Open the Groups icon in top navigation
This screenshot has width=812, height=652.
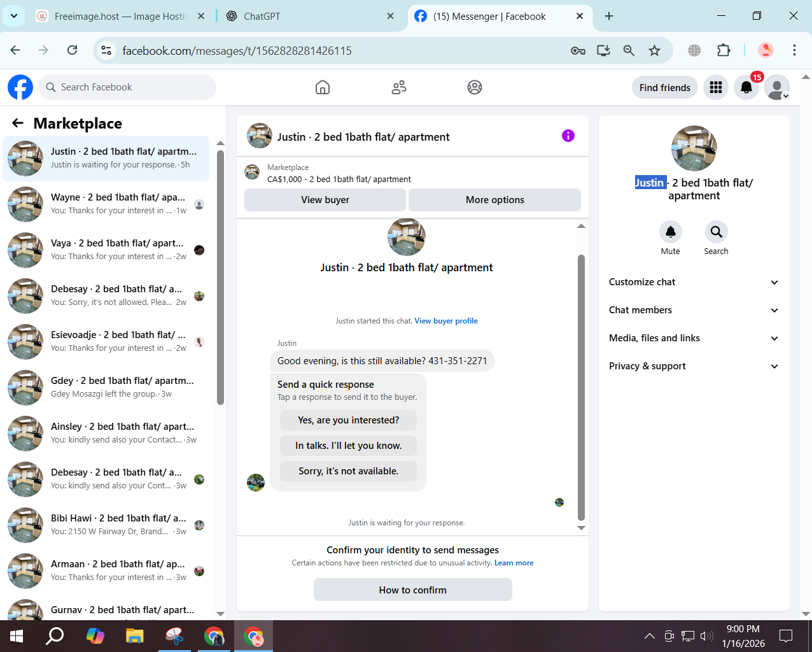475,87
